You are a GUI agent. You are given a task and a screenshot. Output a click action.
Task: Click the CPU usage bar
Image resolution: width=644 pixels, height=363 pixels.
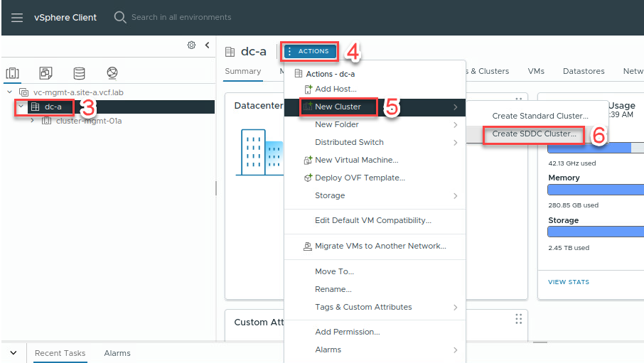click(x=596, y=148)
